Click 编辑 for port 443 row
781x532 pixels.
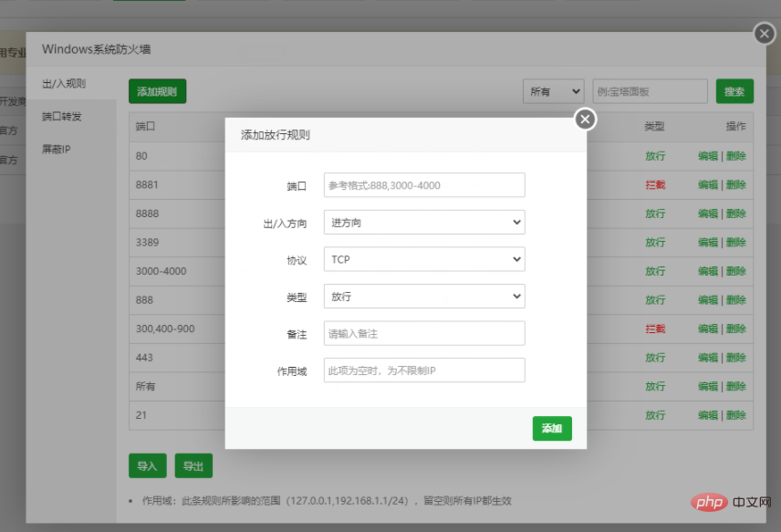coord(708,358)
